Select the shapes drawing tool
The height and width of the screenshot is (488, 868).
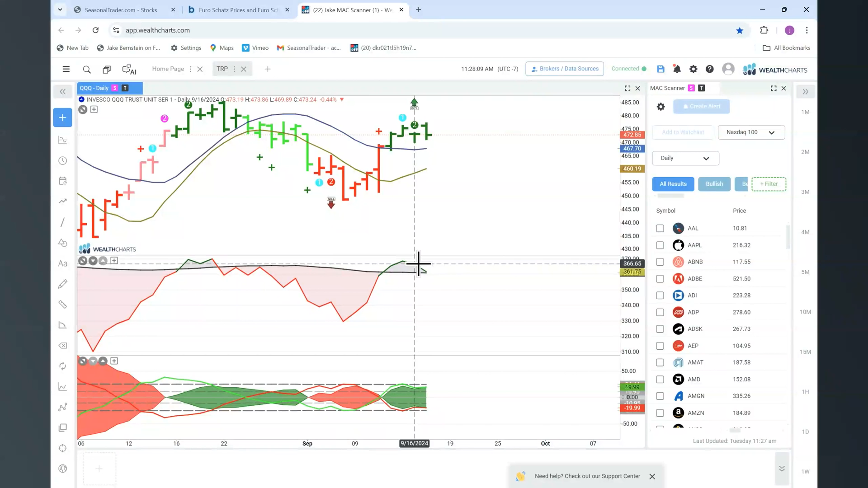tap(63, 243)
